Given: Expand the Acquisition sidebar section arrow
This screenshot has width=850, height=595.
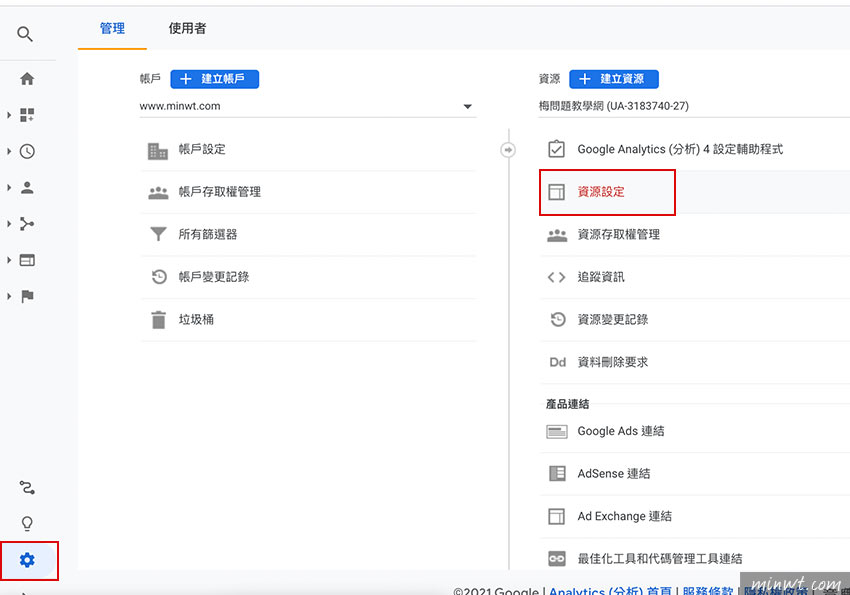Looking at the screenshot, I should (9, 224).
